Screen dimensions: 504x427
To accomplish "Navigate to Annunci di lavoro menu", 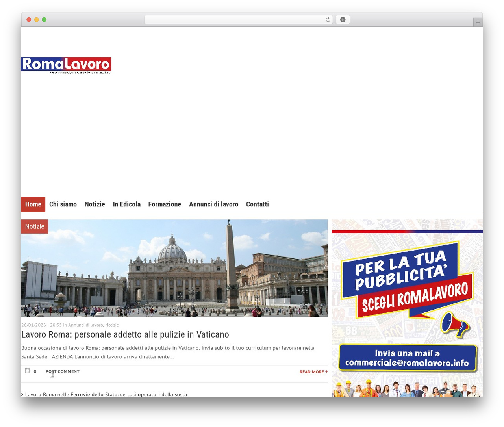I will [x=213, y=204].
